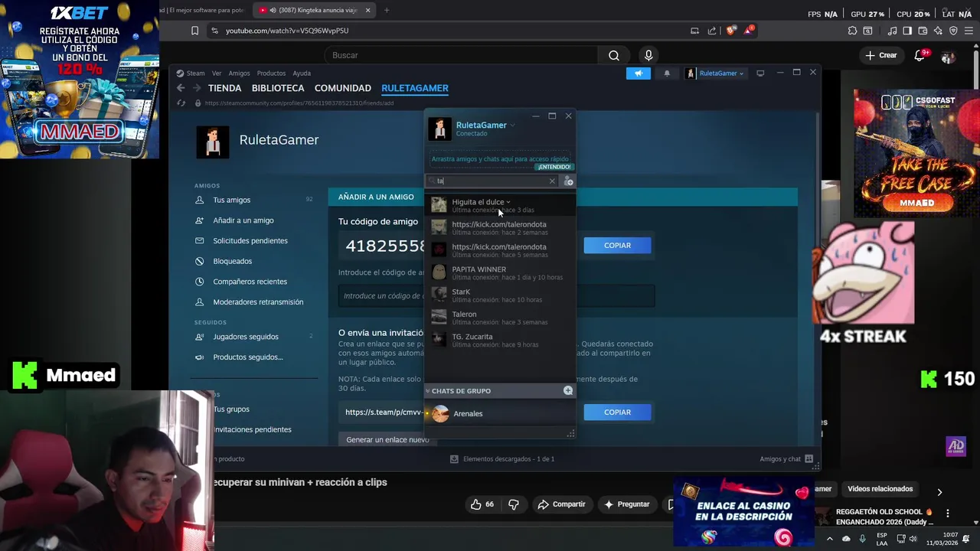Click browser extensions puzzle icon
This screenshot has height=551, width=980.
click(852, 31)
